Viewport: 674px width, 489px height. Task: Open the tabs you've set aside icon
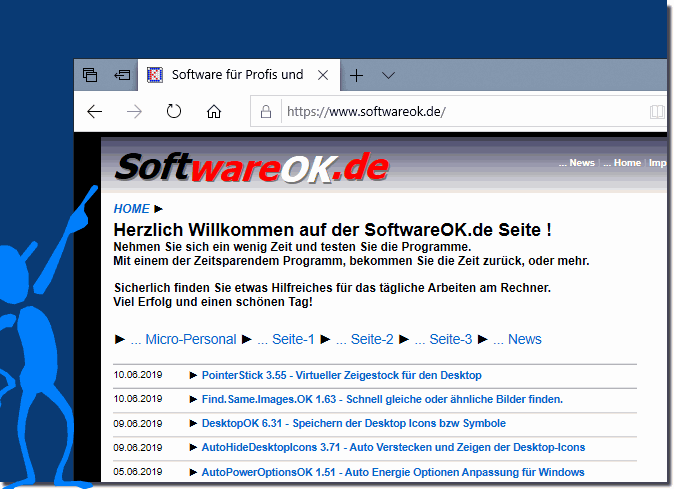click(x=90, y=75)
